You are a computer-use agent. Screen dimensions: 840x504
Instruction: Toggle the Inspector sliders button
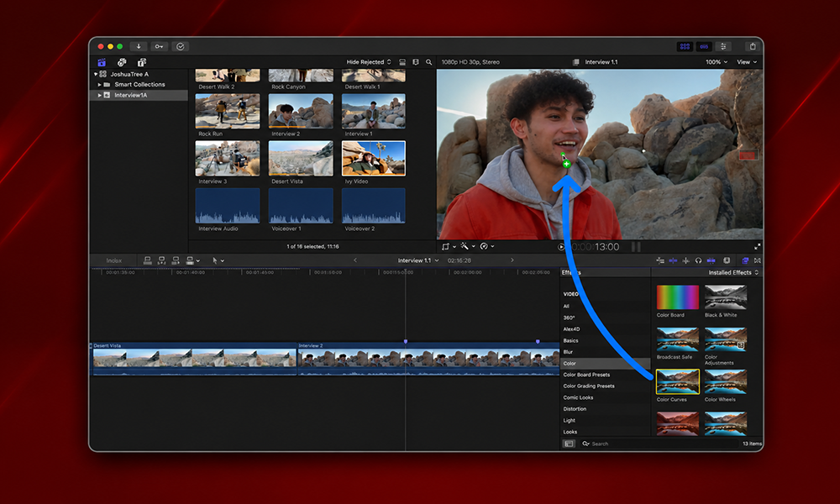point(723,46)
